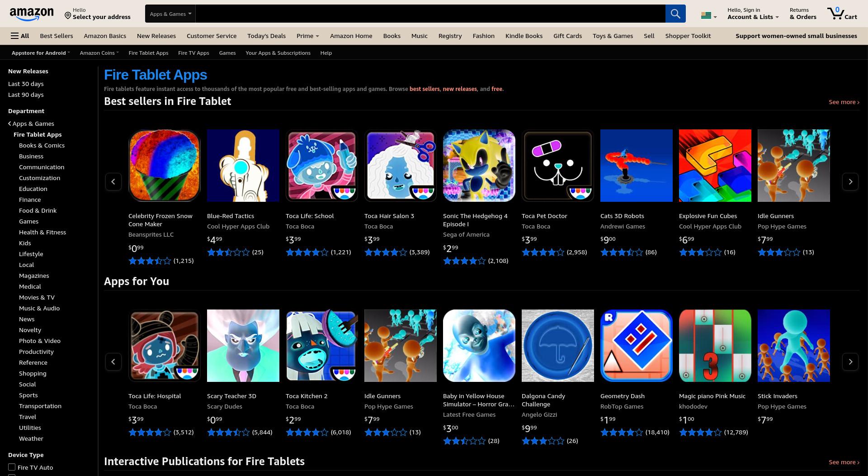Open Geometry Dash app icon
Image resolution: width=868 pixels, height=476 pixels.
637,346
